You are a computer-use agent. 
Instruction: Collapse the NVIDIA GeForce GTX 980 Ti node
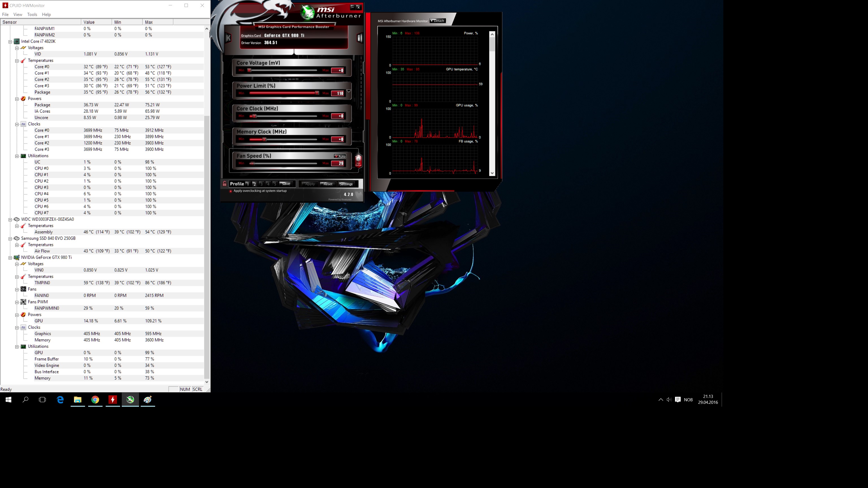click(x=10, y=258)
